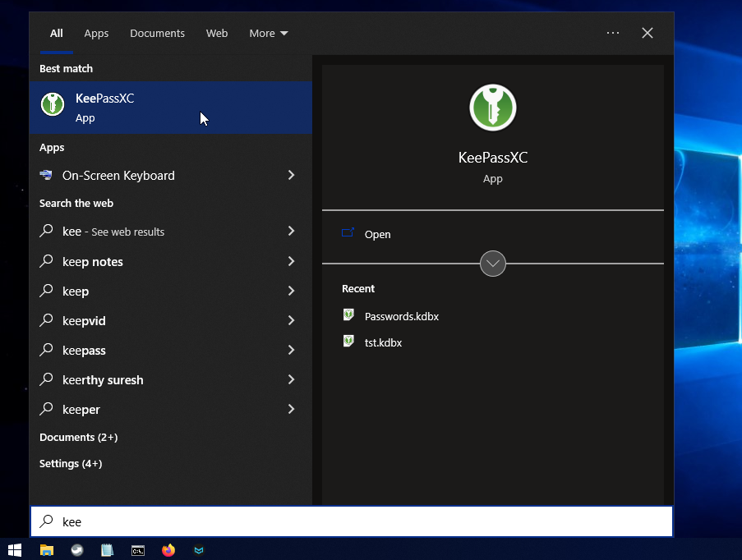Click Open to launch KeePassXC
The height and width of the screenshot is (560, 742).
pyautogui.click(x=378, y=234)
